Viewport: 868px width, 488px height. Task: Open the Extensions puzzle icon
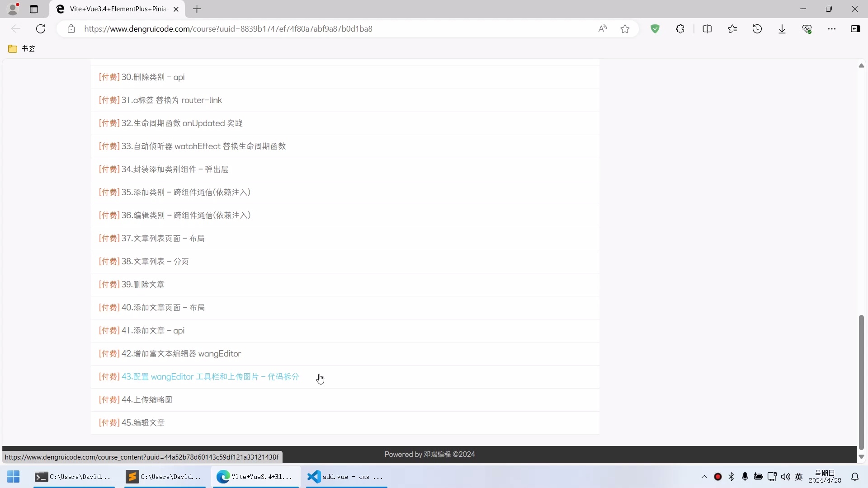click(680, 29)
